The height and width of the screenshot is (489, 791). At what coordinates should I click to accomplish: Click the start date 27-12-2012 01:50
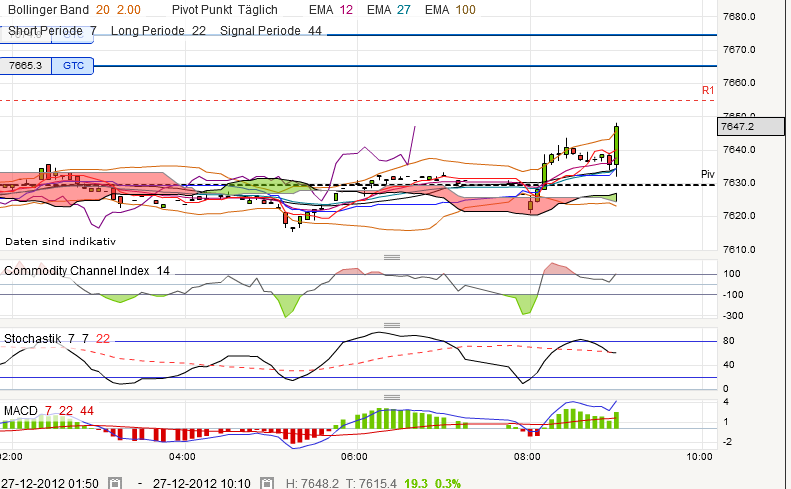tap(50, 483)
